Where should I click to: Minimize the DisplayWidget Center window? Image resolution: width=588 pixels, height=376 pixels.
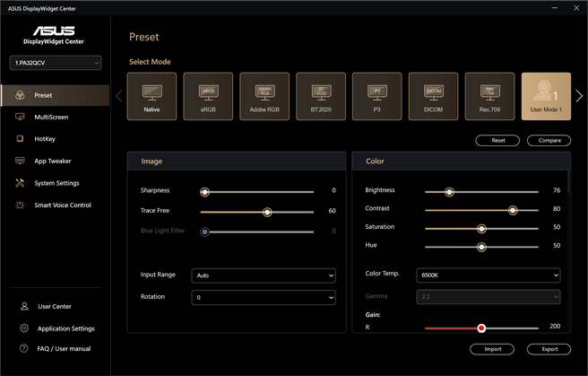pos(555,8)
